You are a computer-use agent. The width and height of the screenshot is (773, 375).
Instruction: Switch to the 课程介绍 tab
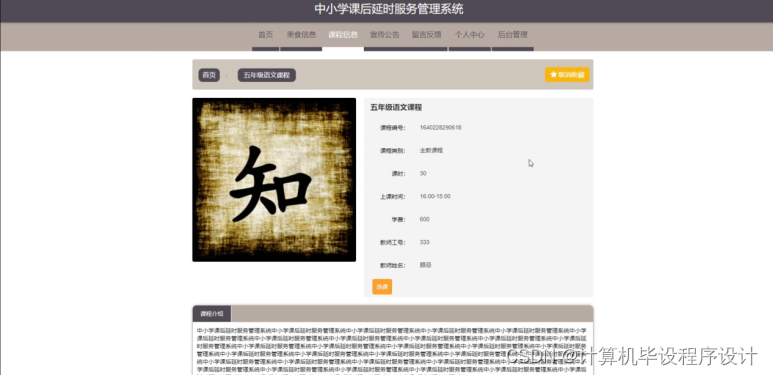pyautogui.click(x=211, y=313)
